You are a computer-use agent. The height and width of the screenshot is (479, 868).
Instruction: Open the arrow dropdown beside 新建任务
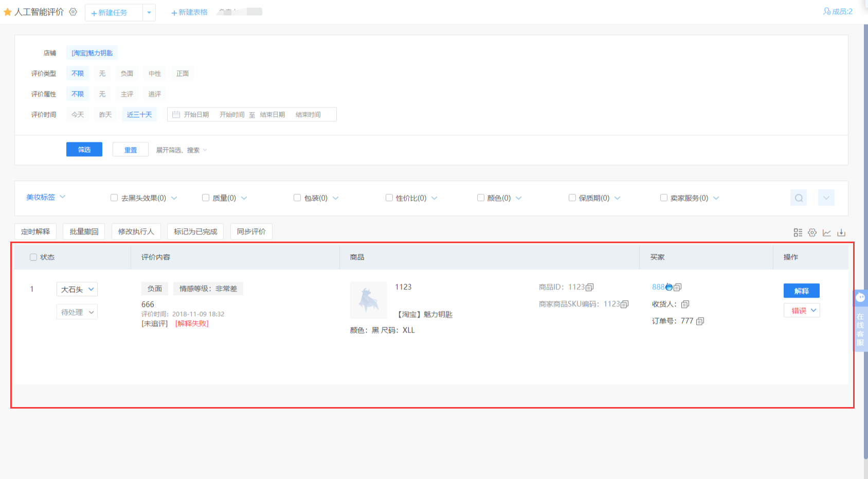point(149,12)
